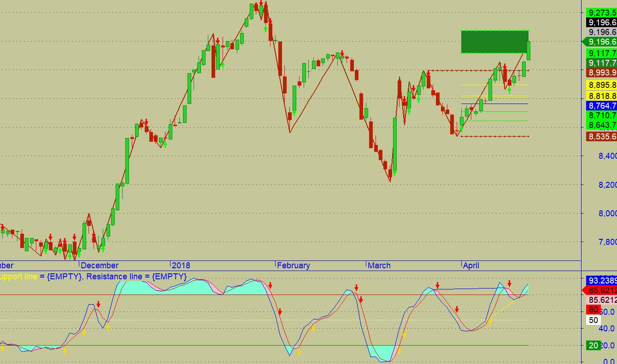Click the blue 93.2389 indicator value label
Image resolution: width=617 pixels, height=364 pixels.
(601, 281)
